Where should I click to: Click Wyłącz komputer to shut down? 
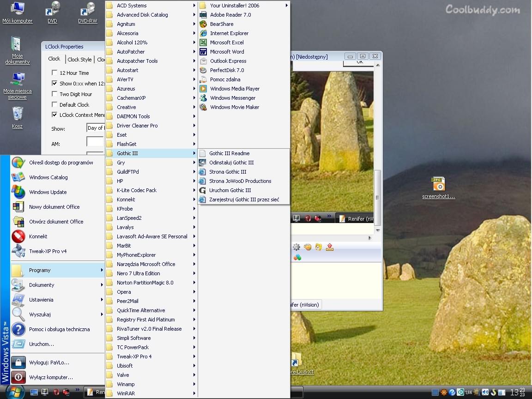51,377
